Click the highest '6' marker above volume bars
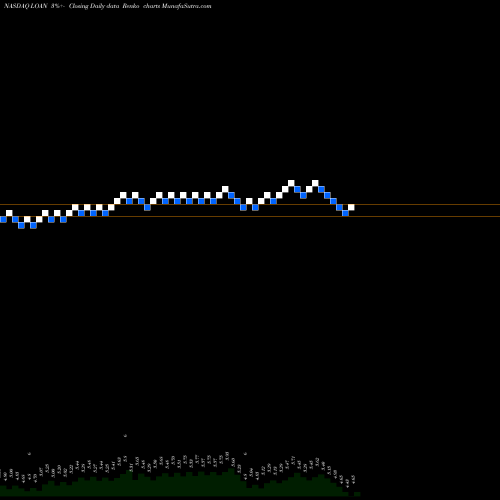This screenshot has width=500, height=500. pyautogui.click(x=125, y=436)
